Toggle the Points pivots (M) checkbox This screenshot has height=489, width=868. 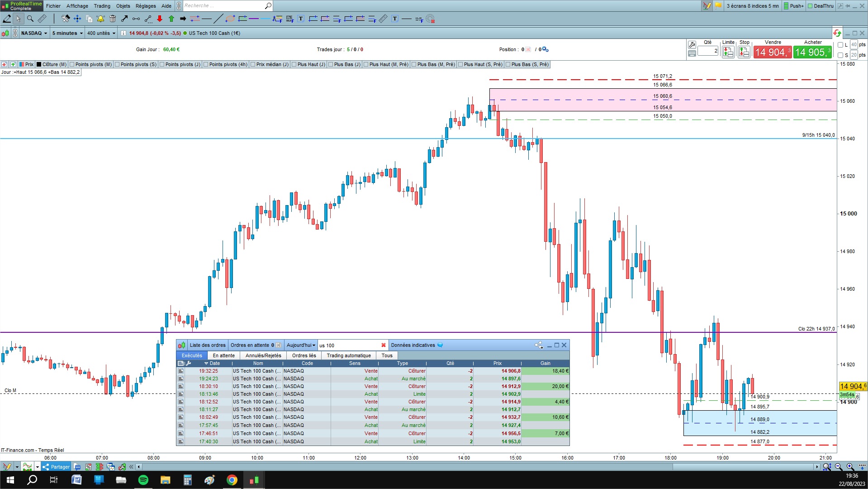click(72, 64)
